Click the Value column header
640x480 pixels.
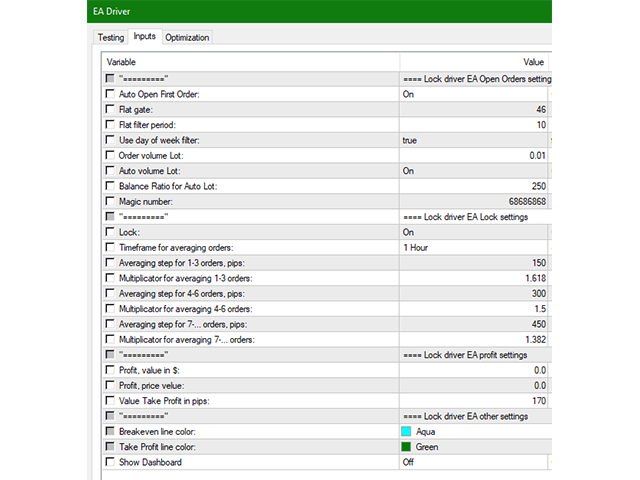coord(475,62)
